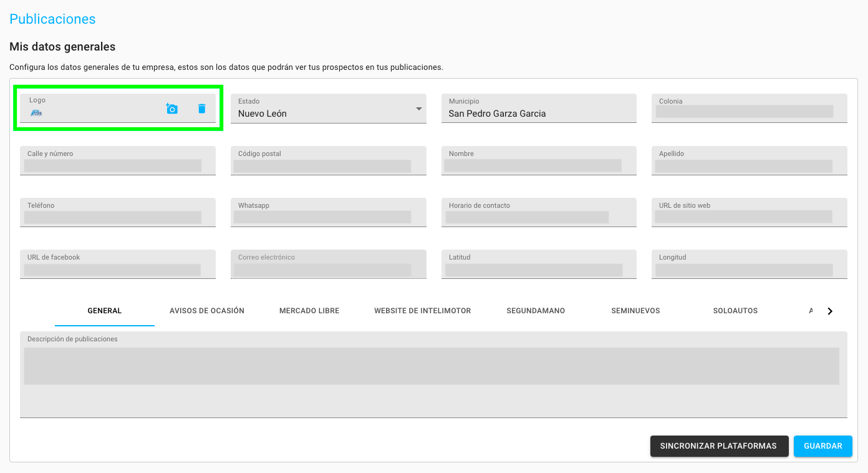Viewport: 868px width, 473px height.
Task: Go to Website de Intelimotor tab
Action: tap(422, 311)
